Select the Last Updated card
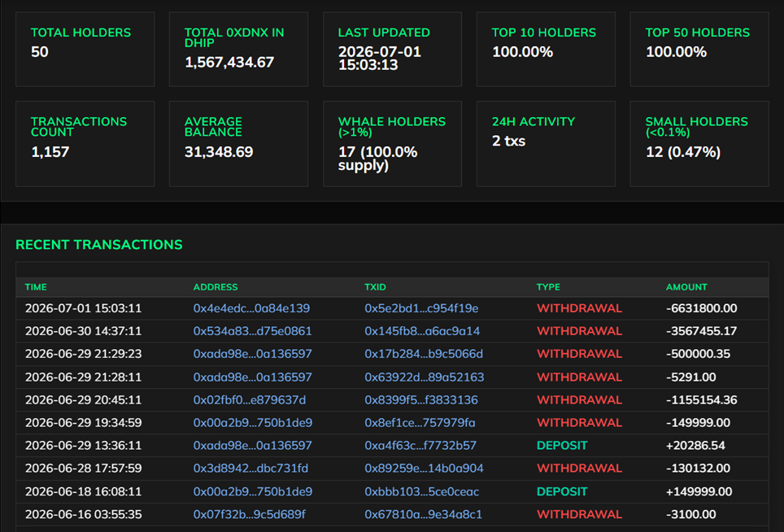The height and width of the screenshot is (532, 784). point(393,50)
